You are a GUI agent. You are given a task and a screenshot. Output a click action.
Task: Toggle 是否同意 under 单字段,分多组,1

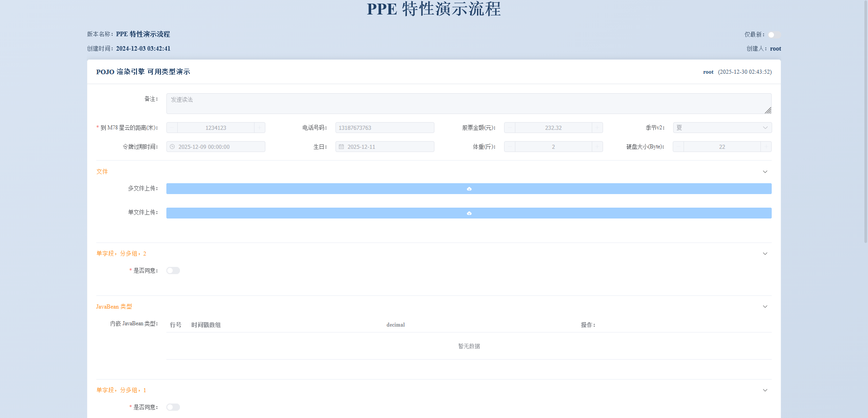coord(173,407)
